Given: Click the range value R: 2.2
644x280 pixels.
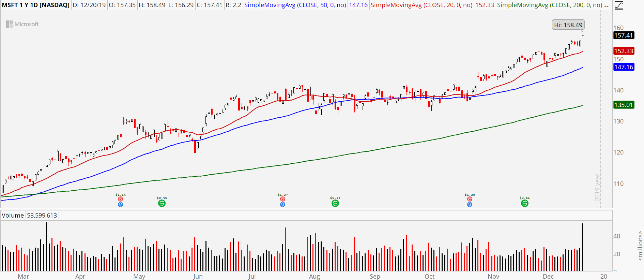Looking at the screenshot, I should click(x=233, y=5).
